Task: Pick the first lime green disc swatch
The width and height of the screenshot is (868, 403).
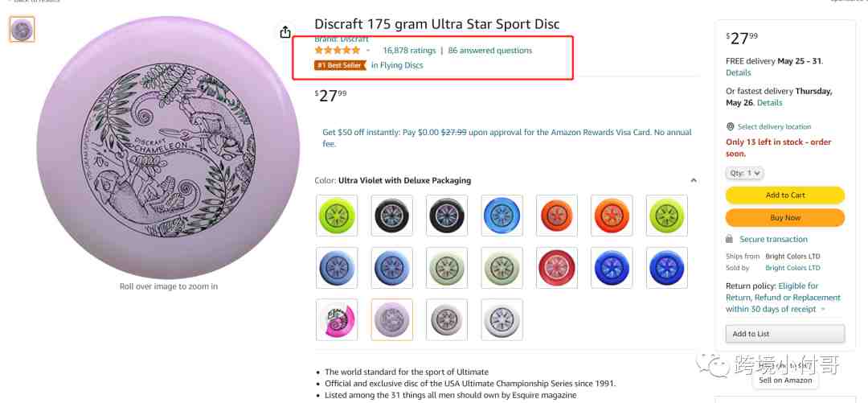Action: (337, 216)
